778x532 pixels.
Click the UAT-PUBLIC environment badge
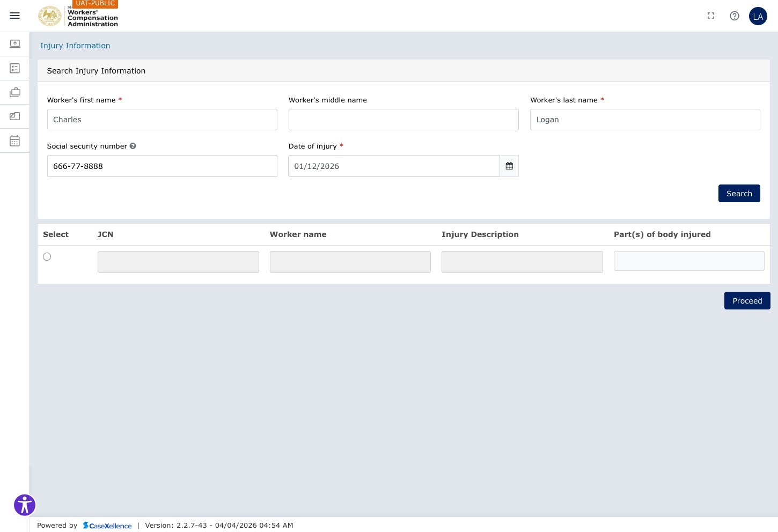pyautogui.click(x=96, y=4)
